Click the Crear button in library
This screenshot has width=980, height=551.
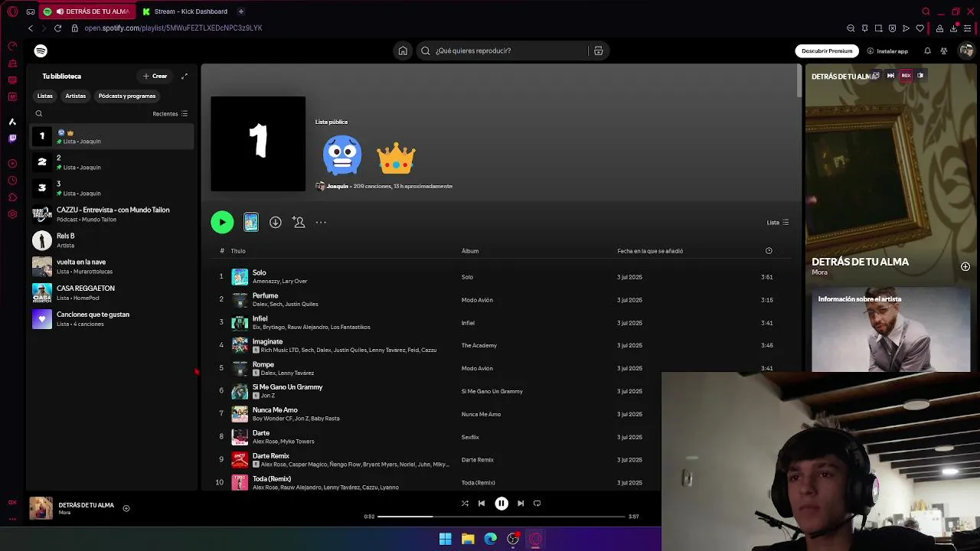155,76
